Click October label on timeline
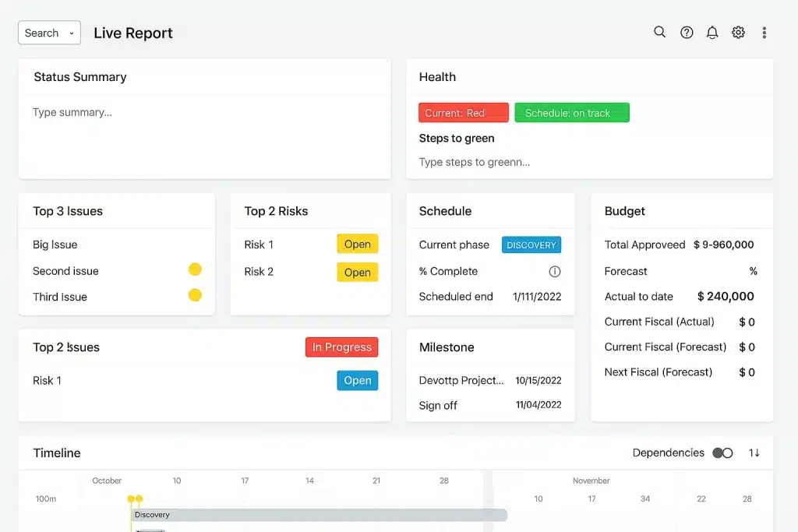This screenshot has height=532, width=798. pos(107,481)
